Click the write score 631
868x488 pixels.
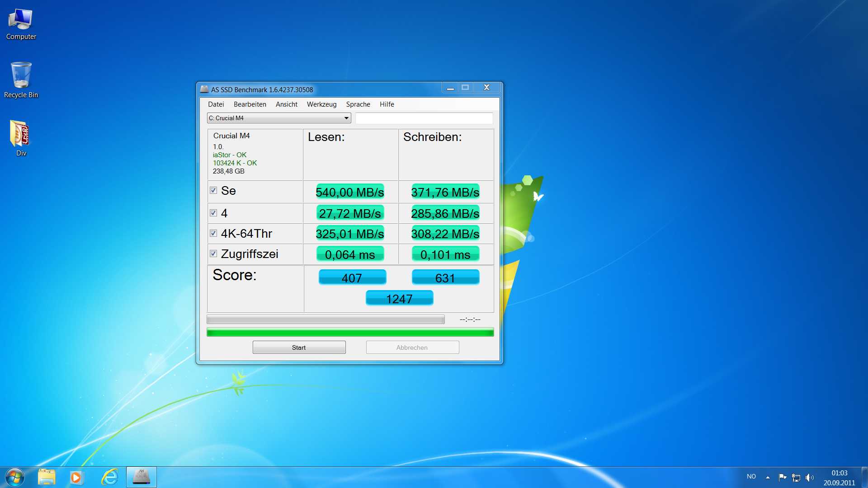445,277
